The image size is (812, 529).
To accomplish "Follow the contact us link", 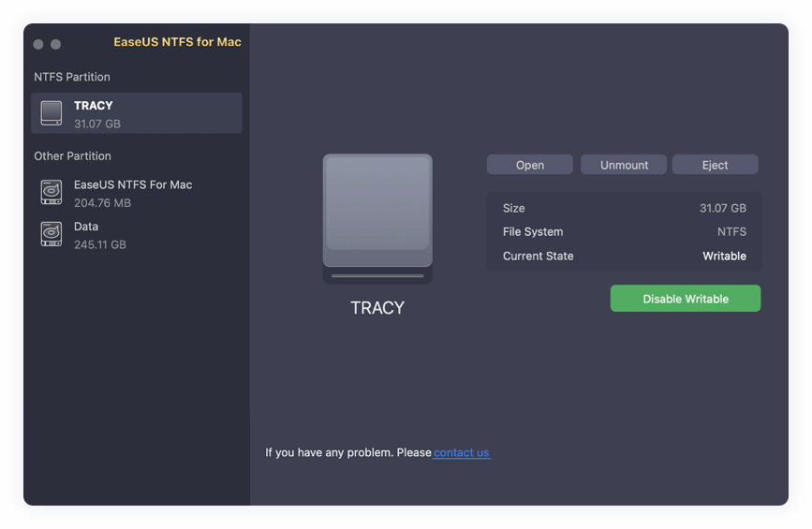I will [462, 452].
